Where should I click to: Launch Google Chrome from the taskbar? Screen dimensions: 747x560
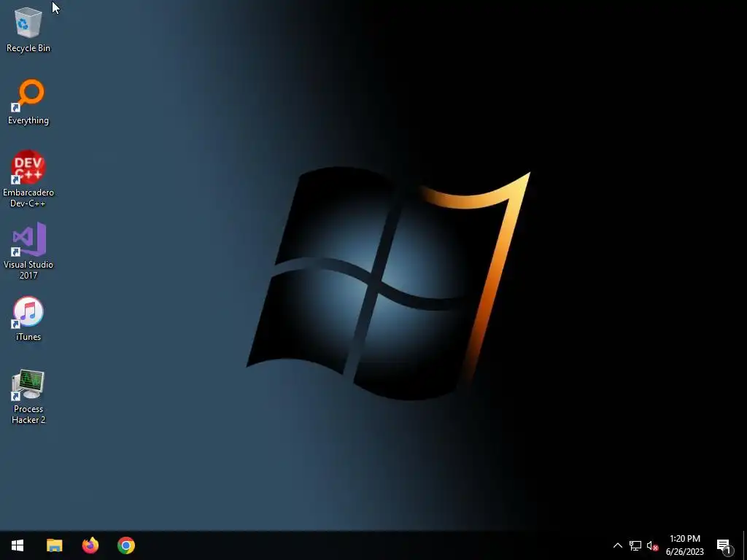coord(126,545)
